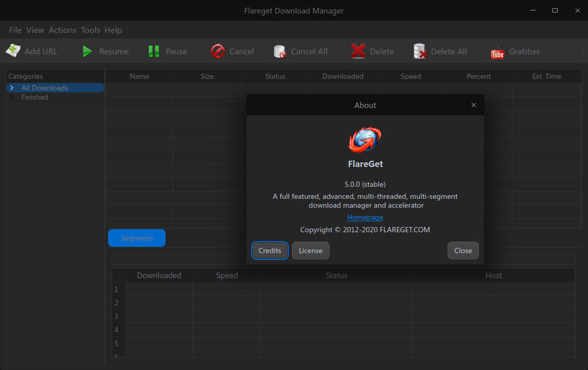Open the Help menu
588x370 pixels.
click(113, 30)
